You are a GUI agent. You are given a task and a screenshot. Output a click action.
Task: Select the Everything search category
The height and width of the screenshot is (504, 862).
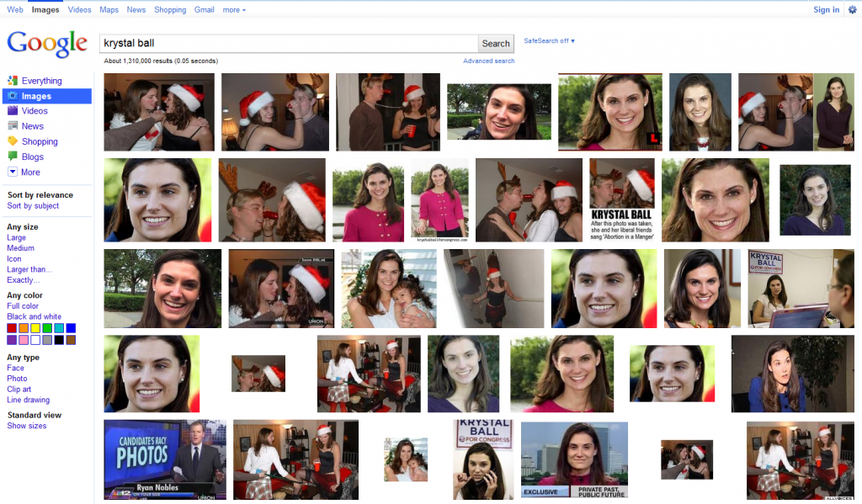41,81
